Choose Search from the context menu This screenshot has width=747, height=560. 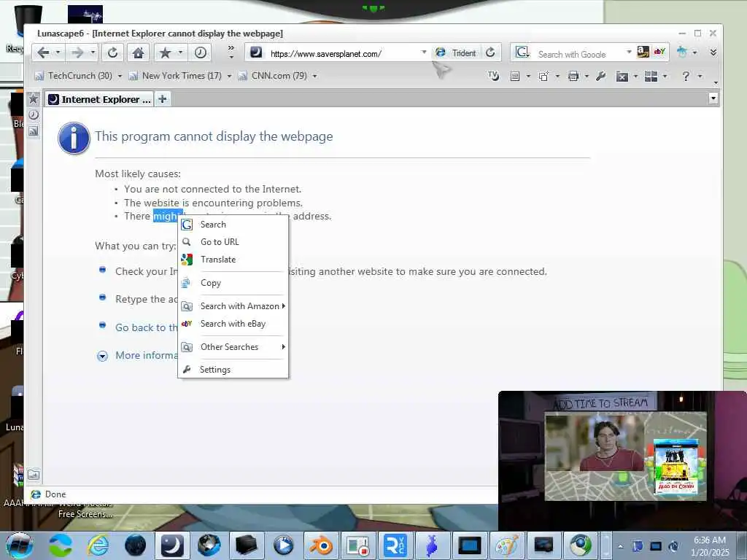(x=233, y=225)
